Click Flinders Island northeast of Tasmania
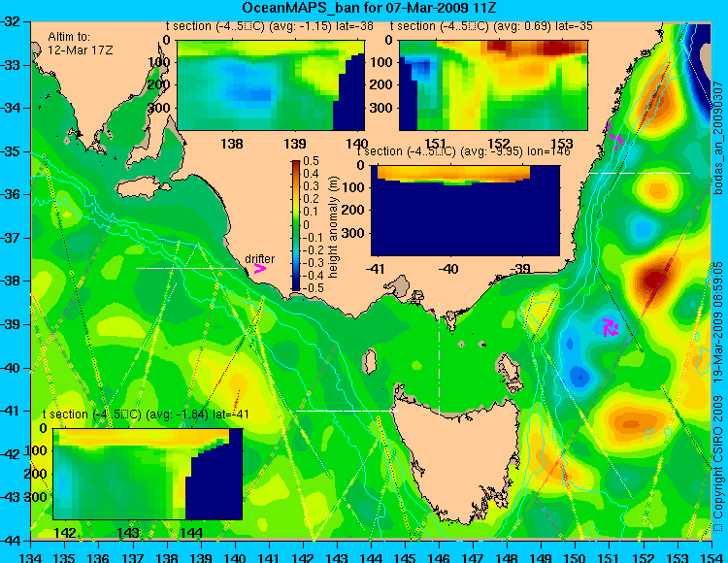Image resolution: width=728 pixels, height=563 pixels. pos(510,369)
